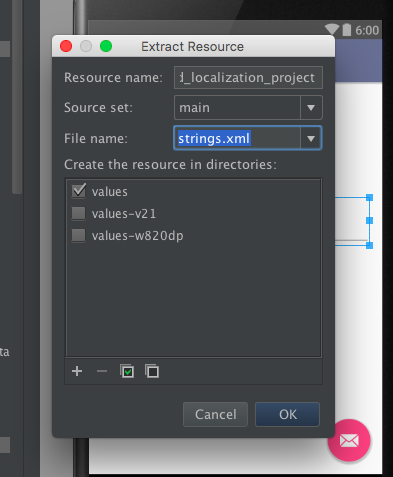Click the unselect all checkboxes icon

(x=152, y=371)
